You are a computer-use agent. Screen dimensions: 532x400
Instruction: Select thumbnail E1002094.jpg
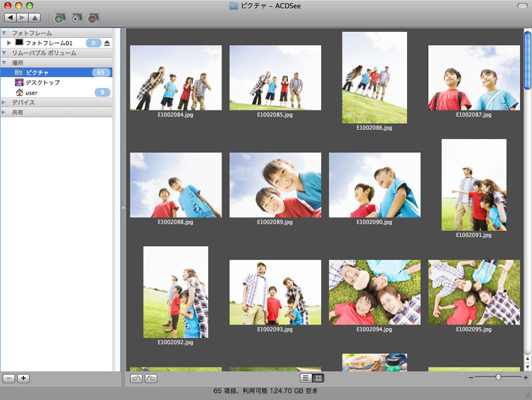point(374,292)
